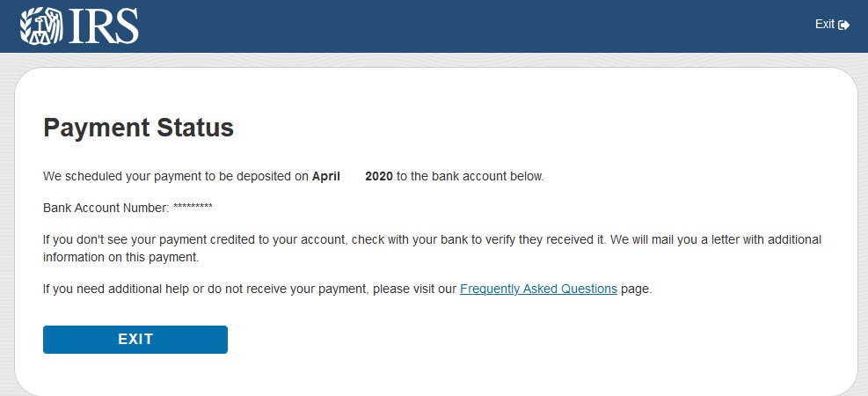This screenshot has height=396, width=868.
Task: Click the masked bank account number asterisks
Action: tap(193, 208)
